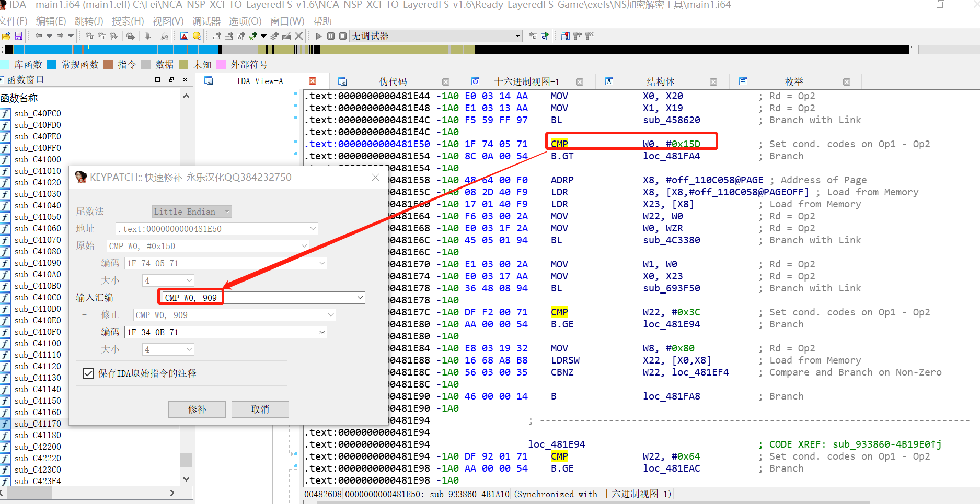Open the 文件(F) menu
The width and height of the screenshot is (980, 504).
pyautogui.click(x=14, y=21)
